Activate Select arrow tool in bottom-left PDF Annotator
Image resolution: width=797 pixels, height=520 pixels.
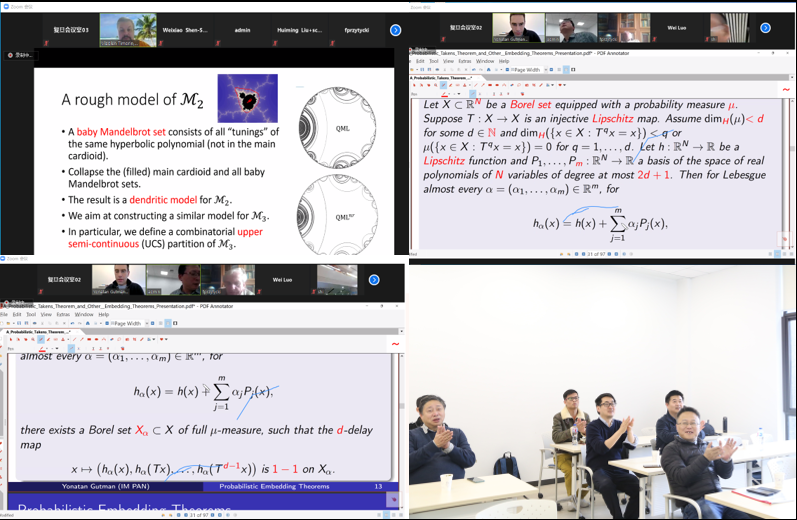coord(11,339)
